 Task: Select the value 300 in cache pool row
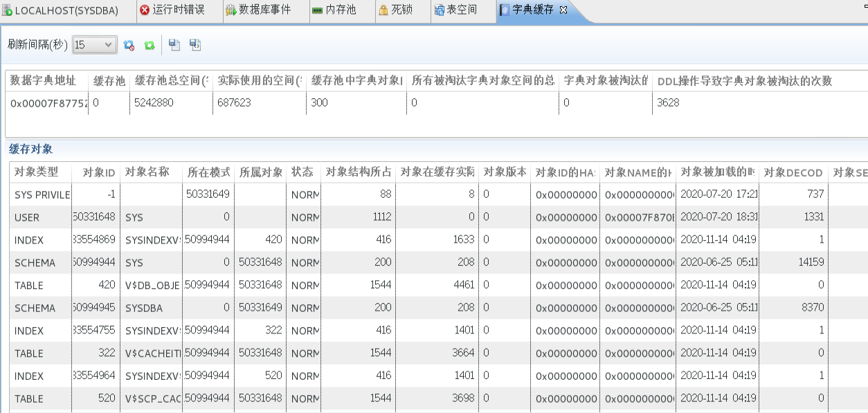tap(319, 102)
